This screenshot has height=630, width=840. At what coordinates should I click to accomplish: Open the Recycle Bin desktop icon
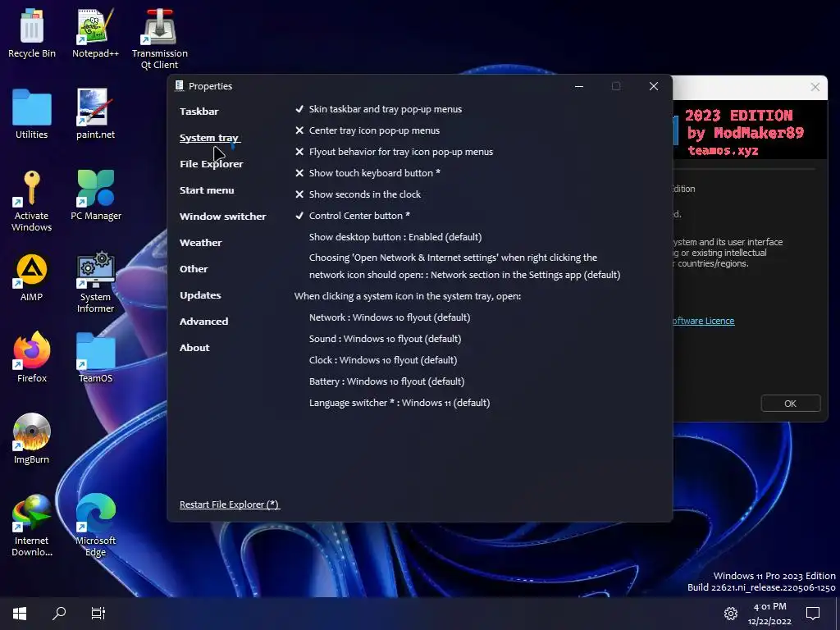click(32, 32)
